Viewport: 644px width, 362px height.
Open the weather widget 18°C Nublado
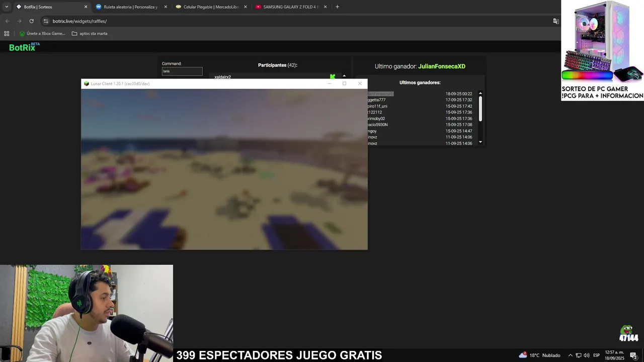click(539, 355)
